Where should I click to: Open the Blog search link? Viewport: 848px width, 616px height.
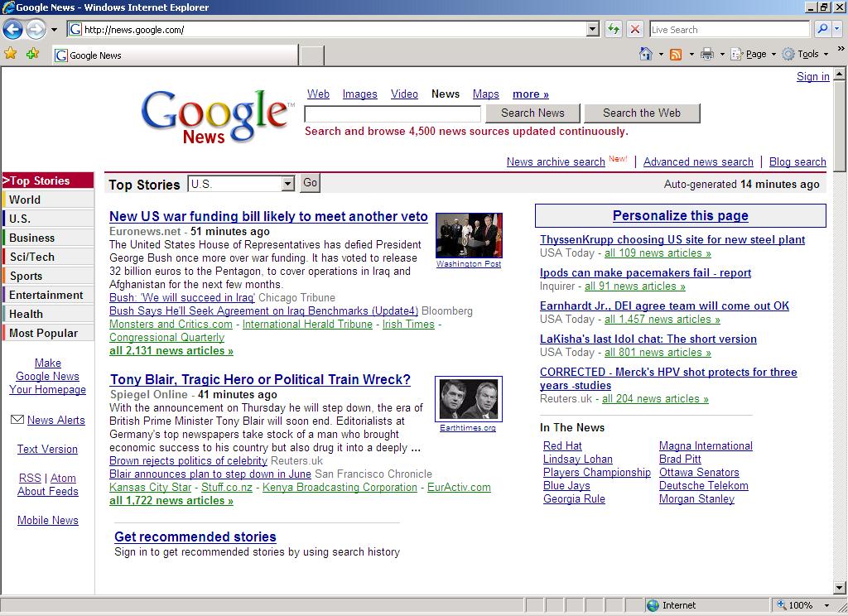pyautogui.click(x=797, y=161)
